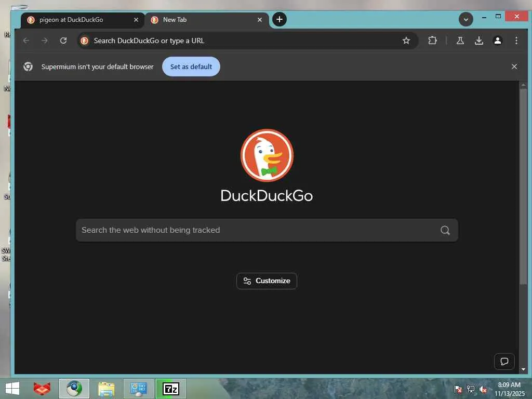Go back to previous page
Image resolution: width=532 pixels, height=399 pixels.
26,41
